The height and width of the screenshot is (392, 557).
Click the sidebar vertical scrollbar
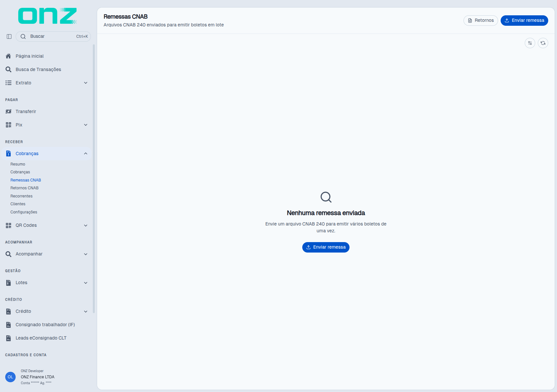coord(94,179)
